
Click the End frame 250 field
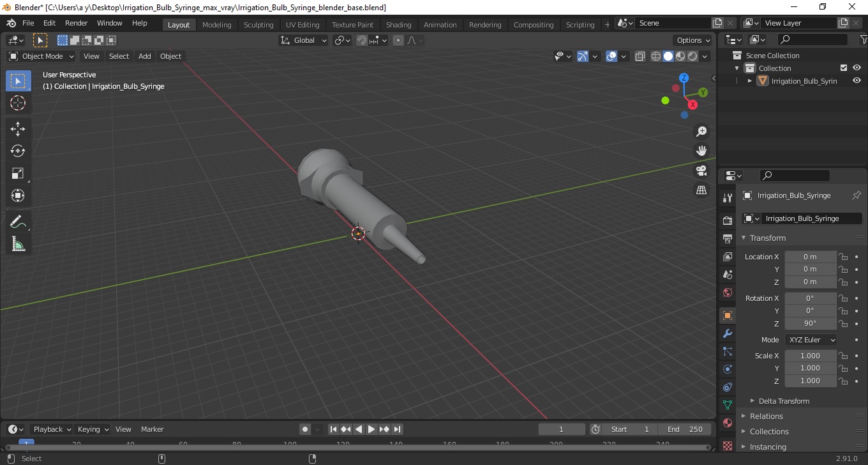685,429
